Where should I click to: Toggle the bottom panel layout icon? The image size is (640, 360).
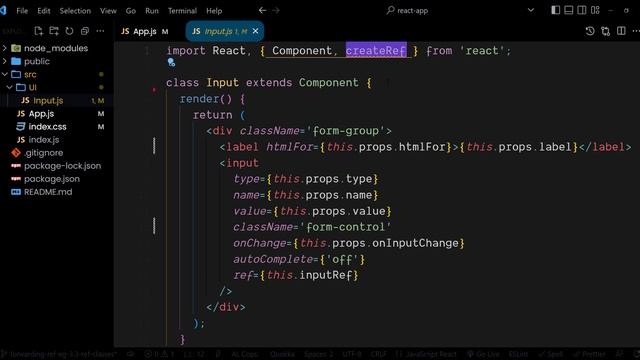(568, 10)
